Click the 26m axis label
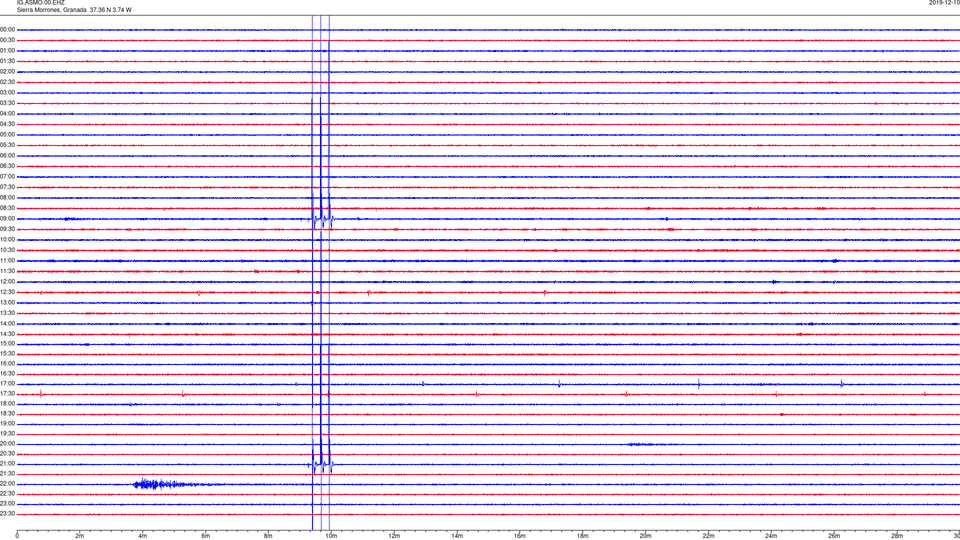Image resolution: width=960 pixels, height=540 pixels. coord(834,536)
